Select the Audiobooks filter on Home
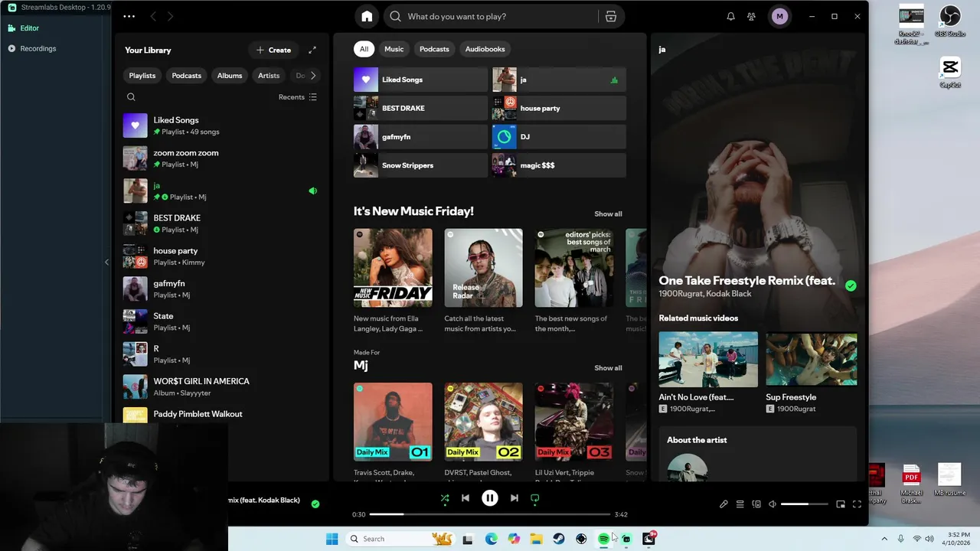980x551 pixels. (485, 49)
